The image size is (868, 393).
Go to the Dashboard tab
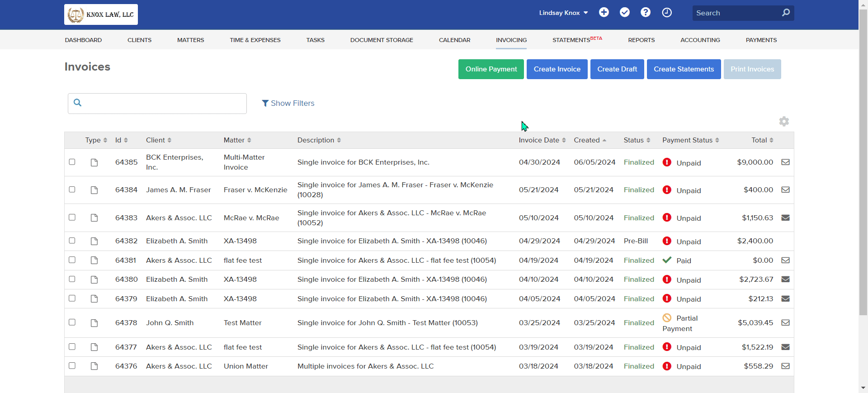coord(83,40)
